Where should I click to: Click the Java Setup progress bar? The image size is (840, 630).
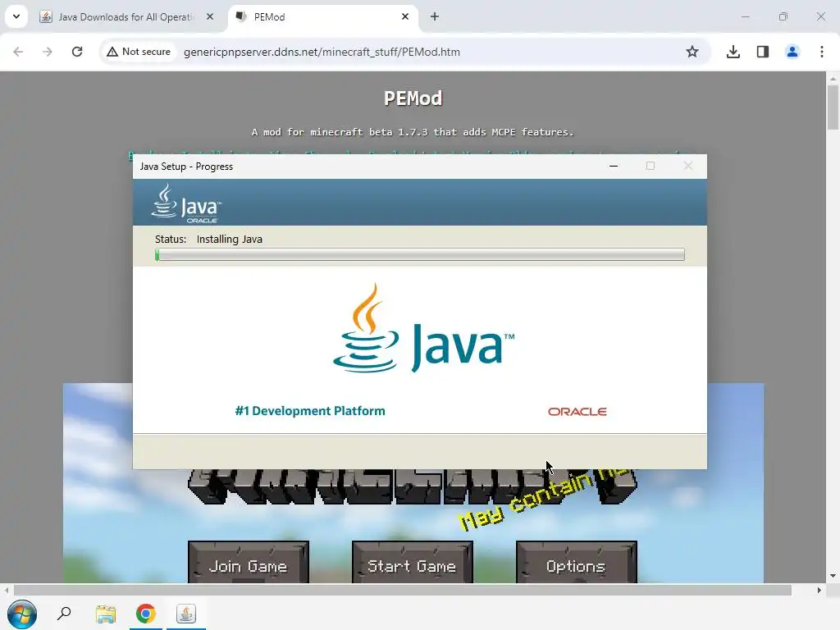419,254
